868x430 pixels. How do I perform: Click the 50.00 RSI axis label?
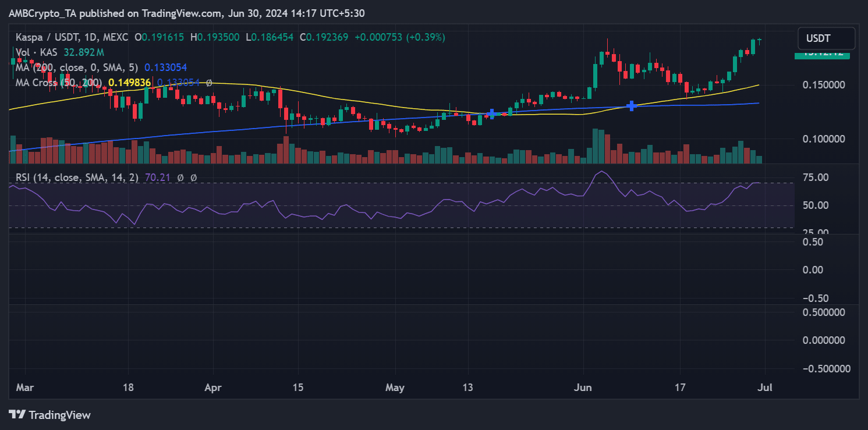tap(816, 205)
